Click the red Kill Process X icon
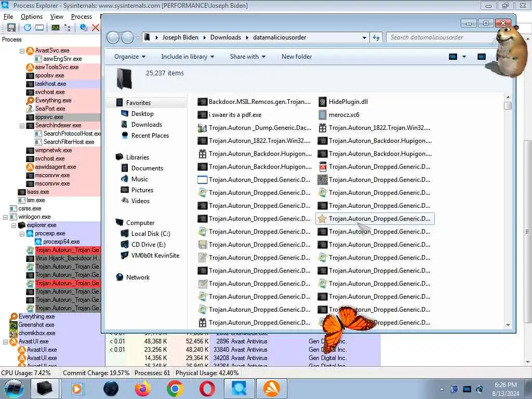The image size is (532, 399). [x=96, y=28]
